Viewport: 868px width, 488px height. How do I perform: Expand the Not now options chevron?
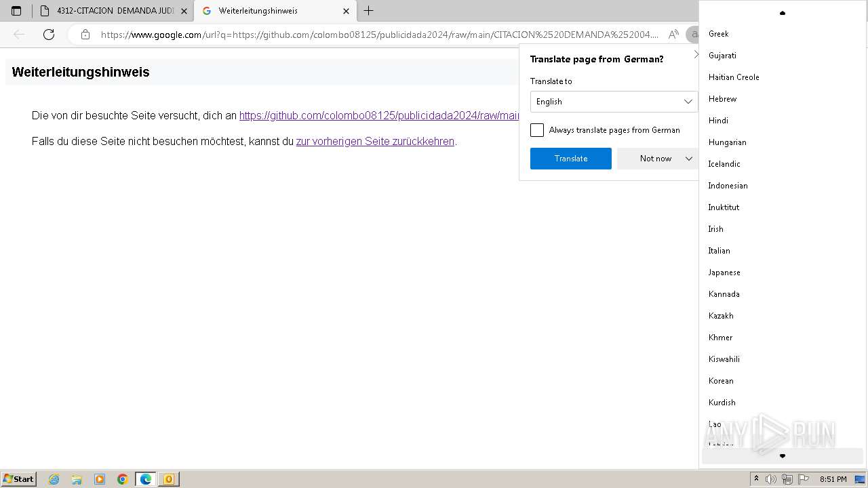(x=689, y=159)
